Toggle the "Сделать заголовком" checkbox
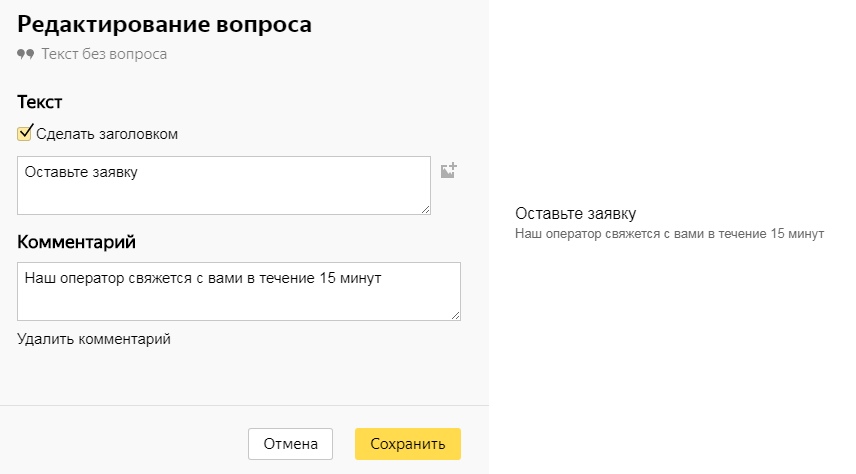The width and height of the screenshot is (856, 474). tap(25, 133)
